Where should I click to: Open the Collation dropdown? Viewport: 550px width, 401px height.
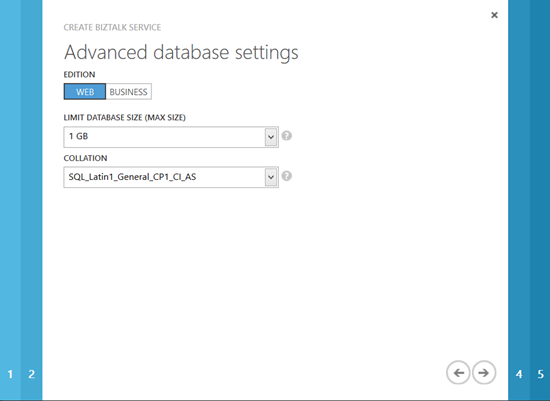click(171, 177)
